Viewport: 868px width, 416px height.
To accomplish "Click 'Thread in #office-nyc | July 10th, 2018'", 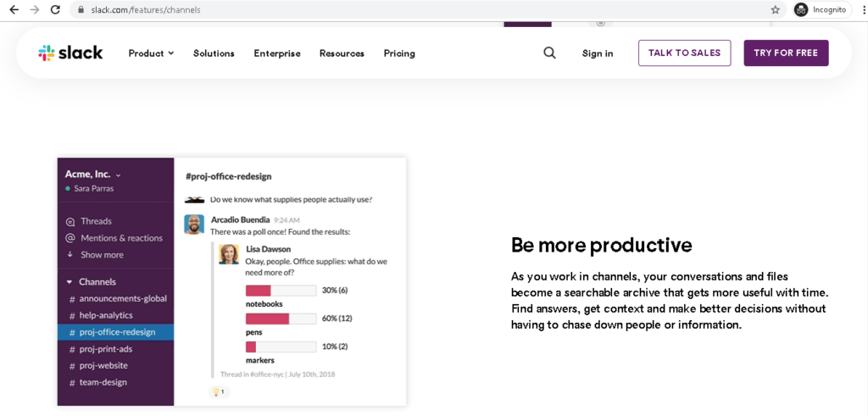I will (277, 374).
